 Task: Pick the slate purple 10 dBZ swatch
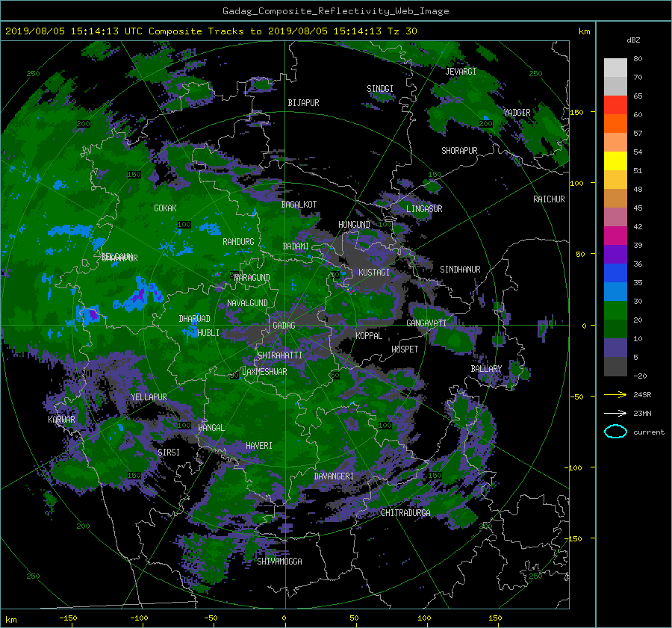point(615,348)
